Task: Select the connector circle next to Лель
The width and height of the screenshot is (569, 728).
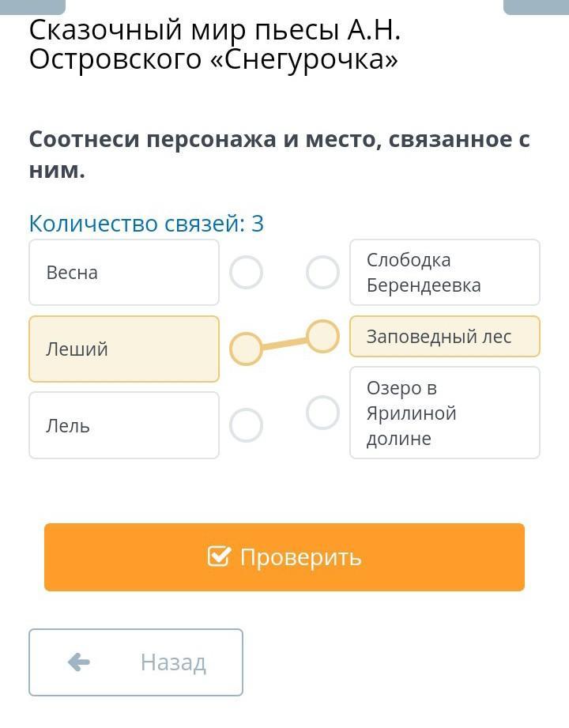Action: pyautogui.click(x=247, y=425)
